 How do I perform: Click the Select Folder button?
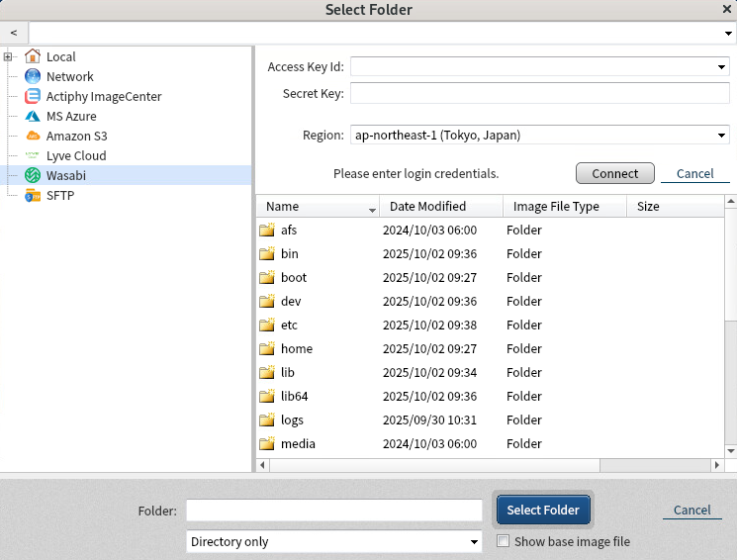[x=543, y=510]
